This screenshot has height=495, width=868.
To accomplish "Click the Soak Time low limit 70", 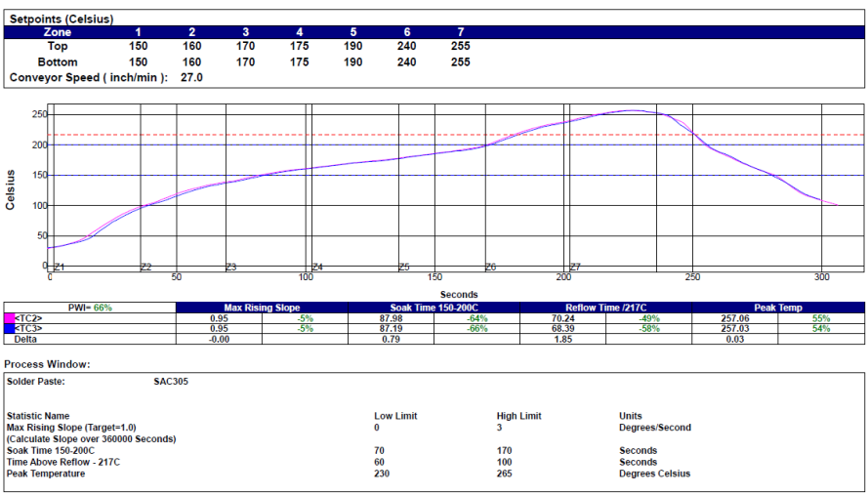I will pos(379,451).
